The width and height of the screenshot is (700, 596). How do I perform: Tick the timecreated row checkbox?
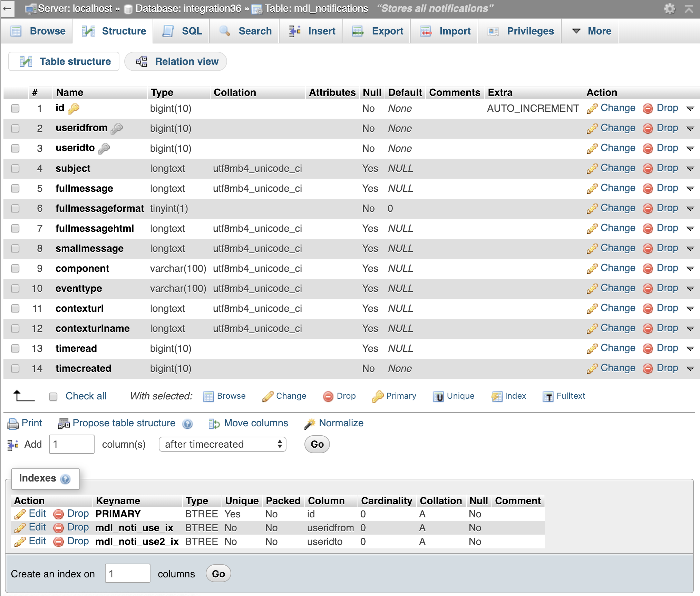[x=15, y=368]
